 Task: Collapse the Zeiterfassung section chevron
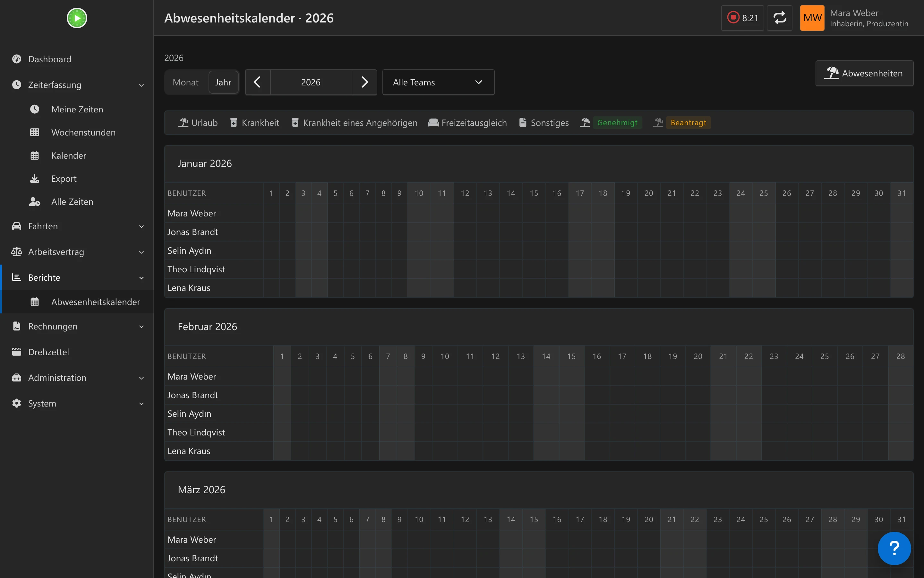point(141,85)
